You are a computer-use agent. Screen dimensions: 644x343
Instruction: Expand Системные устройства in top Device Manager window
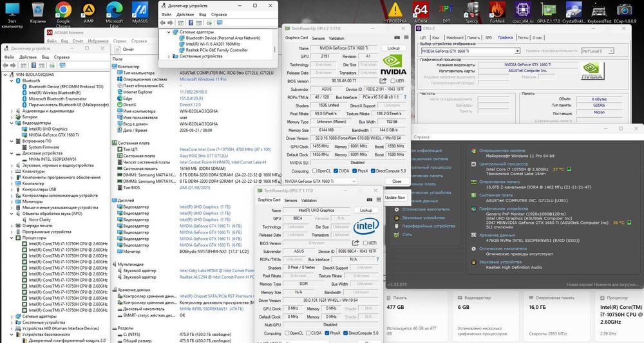coord(168,56)
